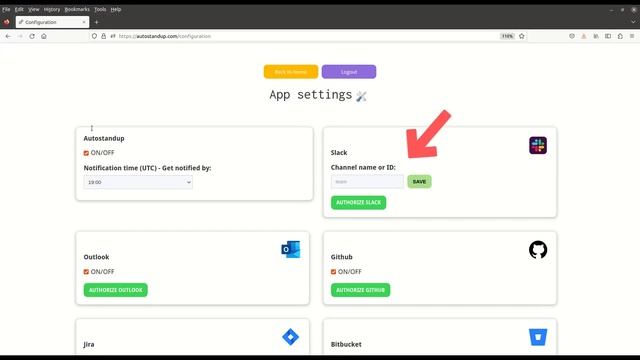Image resolution: width=640 pixels, height=360 pixels.
Task: Go back to the previous page
Action: coord(8,36)
